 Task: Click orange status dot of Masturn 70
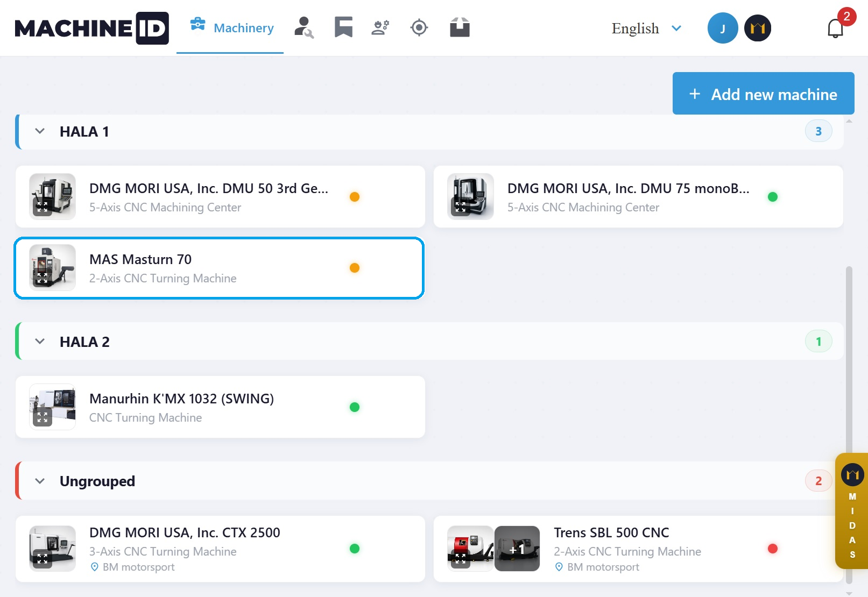[x=355, y=268]
